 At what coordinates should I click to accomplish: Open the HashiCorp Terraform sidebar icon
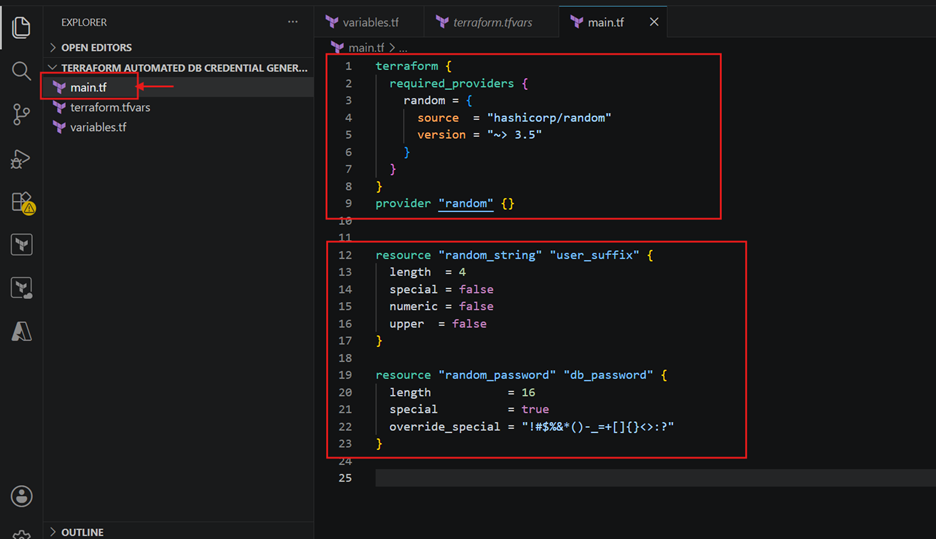[x=21, y=245]
